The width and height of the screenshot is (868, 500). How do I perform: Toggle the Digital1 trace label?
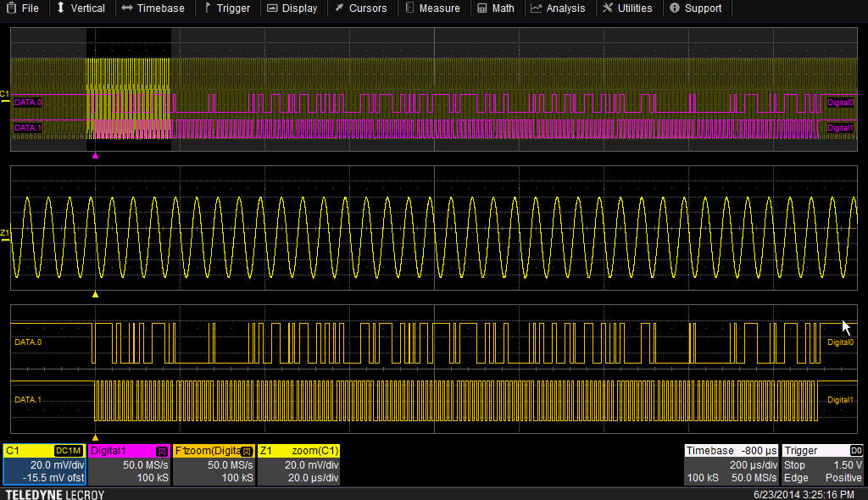tap(838, 128)
